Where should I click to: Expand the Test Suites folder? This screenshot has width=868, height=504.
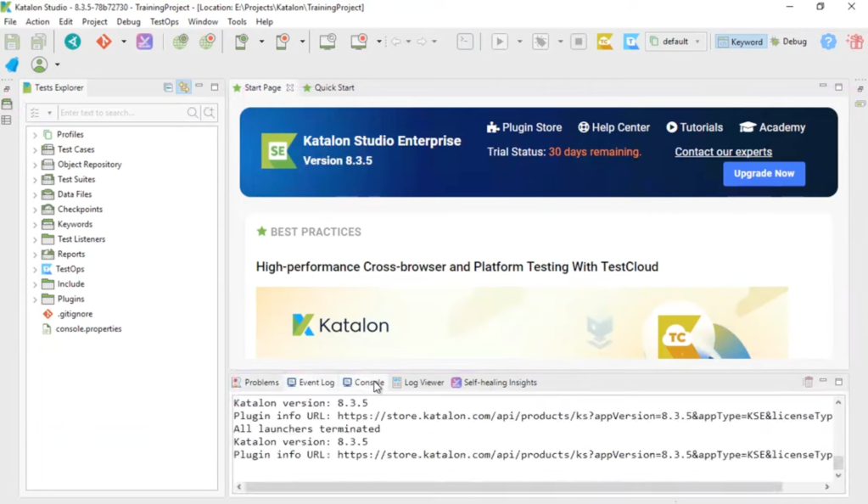click(35, 179)
